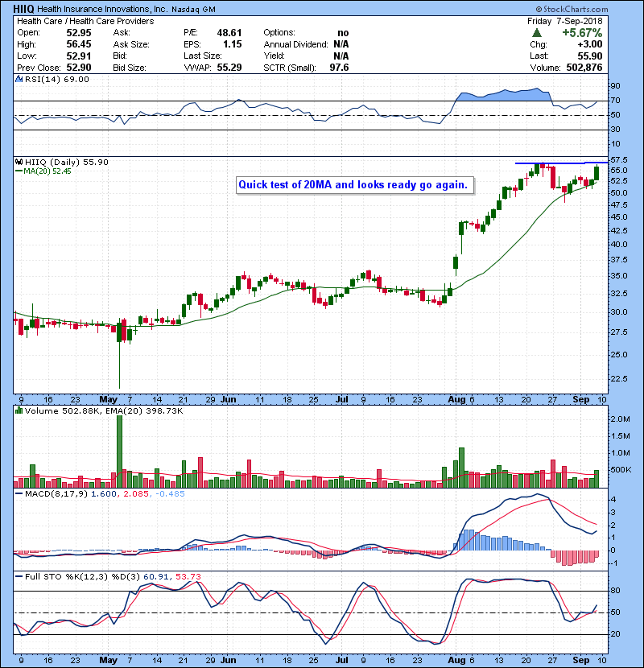Click the Volume value 502,876 in the header
The image size is (644, 668).
584,68
